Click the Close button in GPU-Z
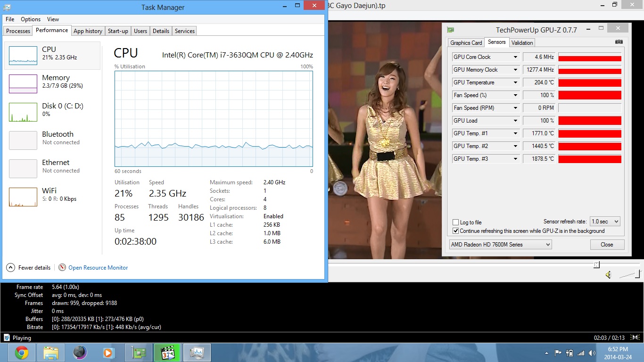Viewport: 644px width, 362px height. coord(607,245)
